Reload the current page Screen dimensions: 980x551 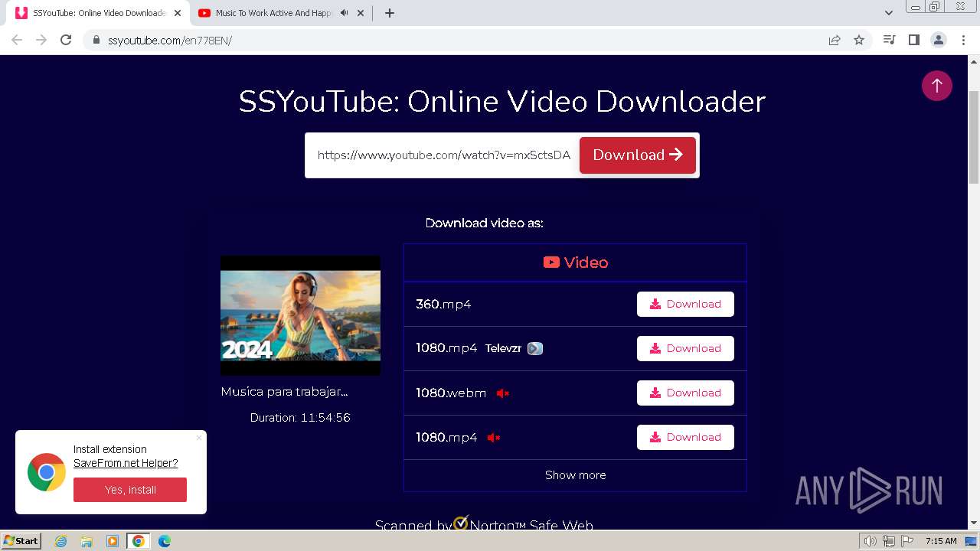click(x=66, y=40)
